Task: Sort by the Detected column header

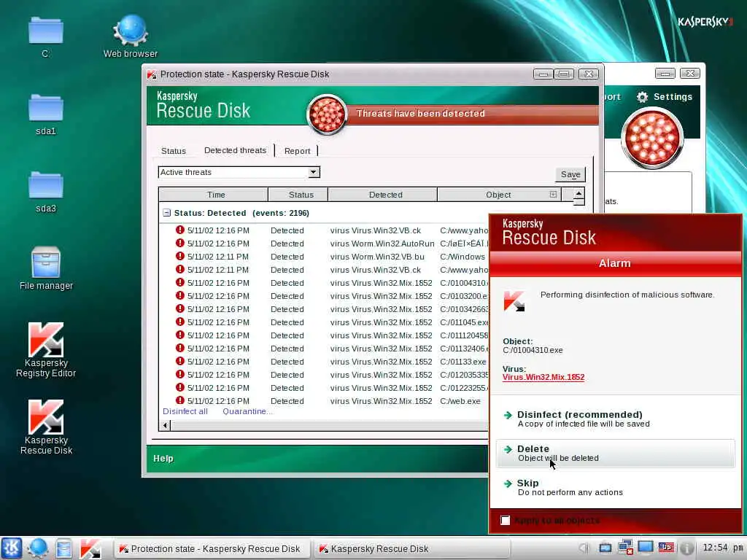Action: [x=382, y=194]
